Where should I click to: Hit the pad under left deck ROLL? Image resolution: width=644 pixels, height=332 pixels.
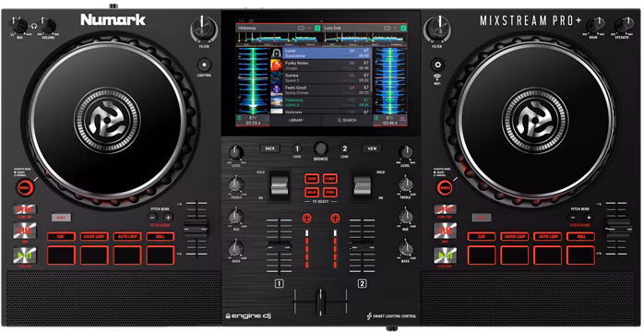click(x=161, y=255)
